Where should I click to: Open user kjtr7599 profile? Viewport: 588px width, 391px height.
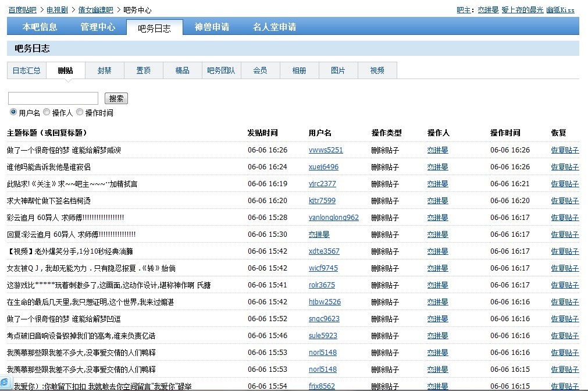pos(322,201)
